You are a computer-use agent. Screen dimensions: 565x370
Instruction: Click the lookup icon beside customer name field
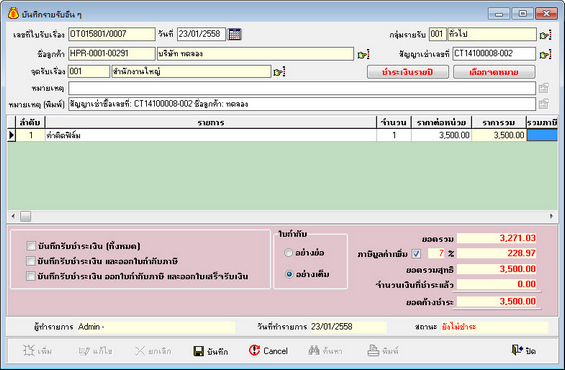[x=363, y=54]
